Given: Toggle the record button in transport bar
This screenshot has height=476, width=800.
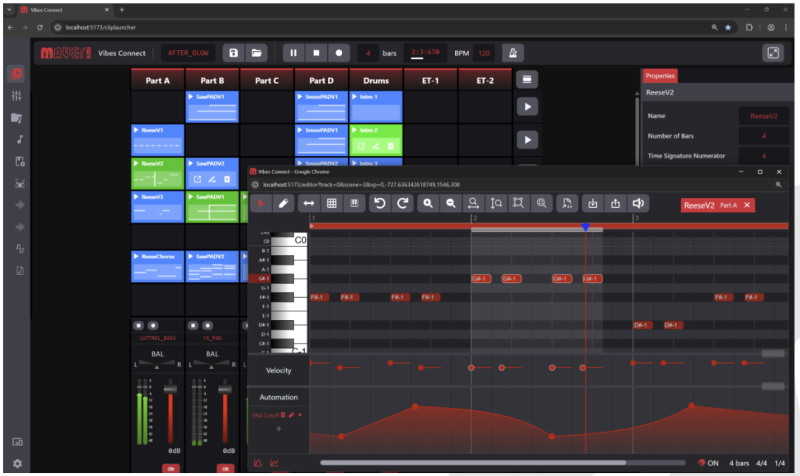Looking at the screenshot, I should [x=339, y=52].
